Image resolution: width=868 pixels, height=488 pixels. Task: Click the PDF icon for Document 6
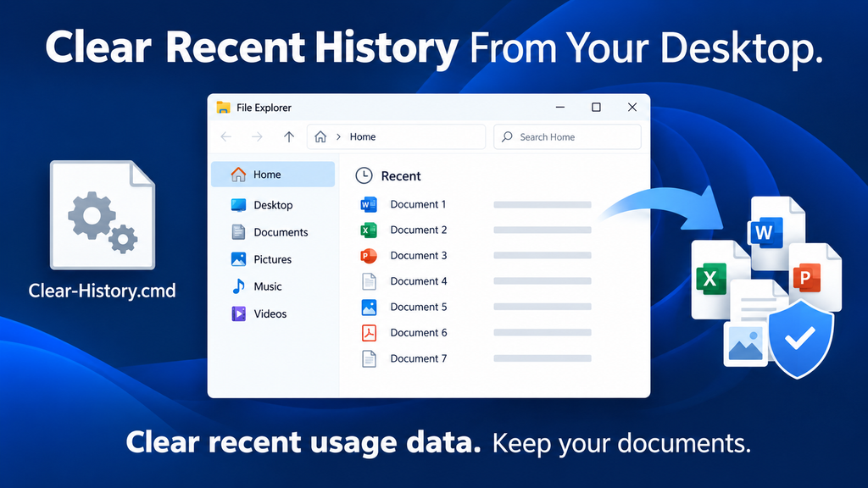(370, 332)
